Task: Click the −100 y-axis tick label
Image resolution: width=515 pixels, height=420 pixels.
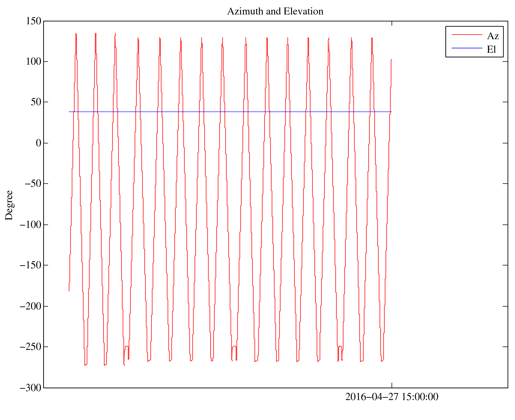Action: pyautogui.click(x=30, y=225)
